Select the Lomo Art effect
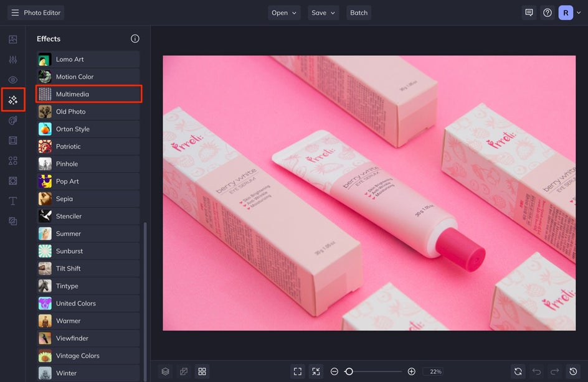The image size is (588, 382). [88, 59]
